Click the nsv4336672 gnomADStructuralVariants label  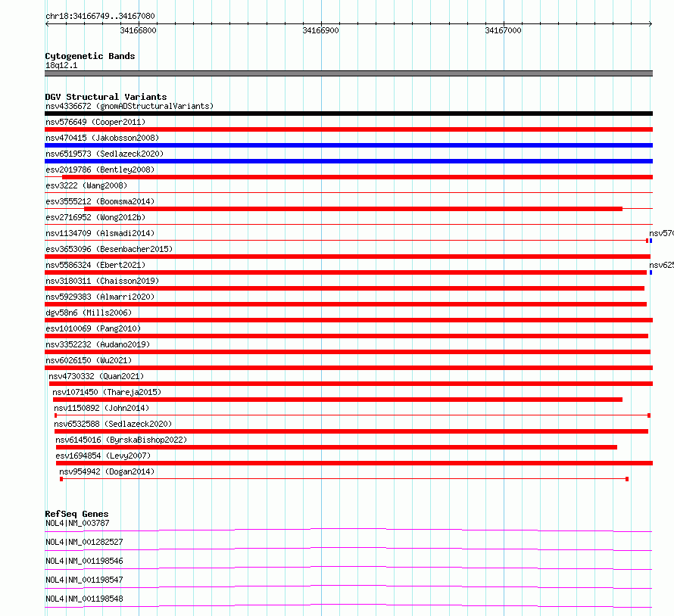(129, 106)
